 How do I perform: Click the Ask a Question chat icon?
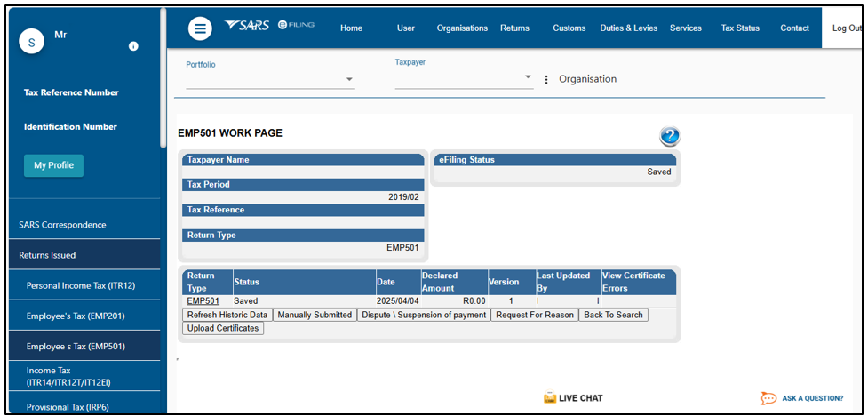point(768,397)
